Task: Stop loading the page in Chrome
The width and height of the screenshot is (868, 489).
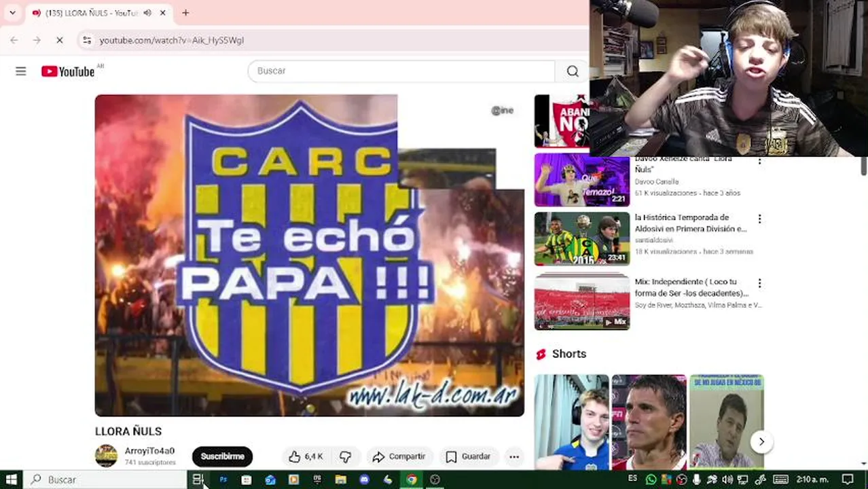Action: 59,40
